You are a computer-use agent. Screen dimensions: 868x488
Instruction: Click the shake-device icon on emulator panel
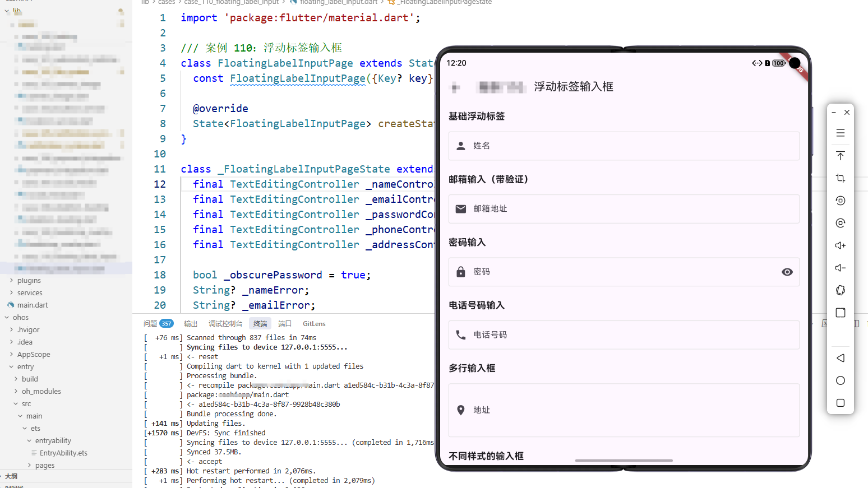pyautogui.click(x=840, y=290)
